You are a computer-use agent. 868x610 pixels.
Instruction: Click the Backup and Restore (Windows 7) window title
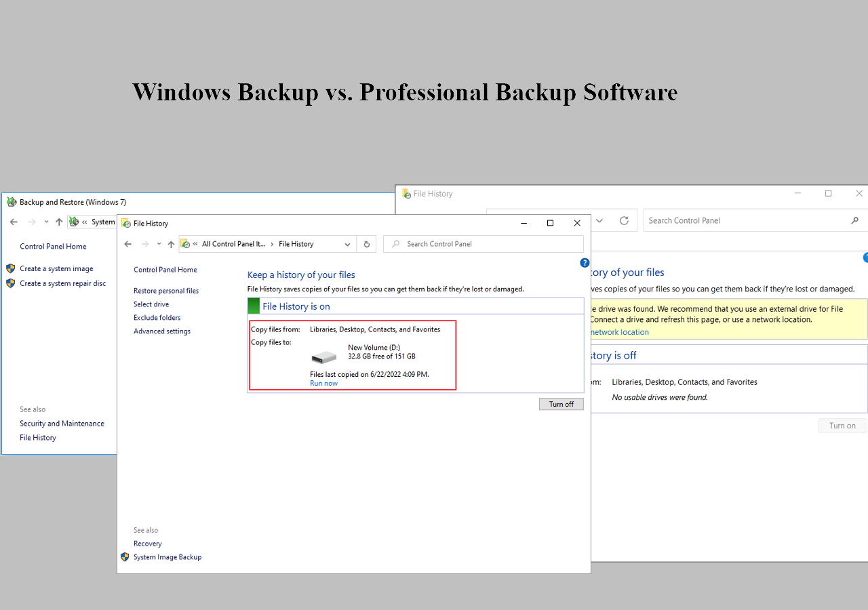(73, 202)
